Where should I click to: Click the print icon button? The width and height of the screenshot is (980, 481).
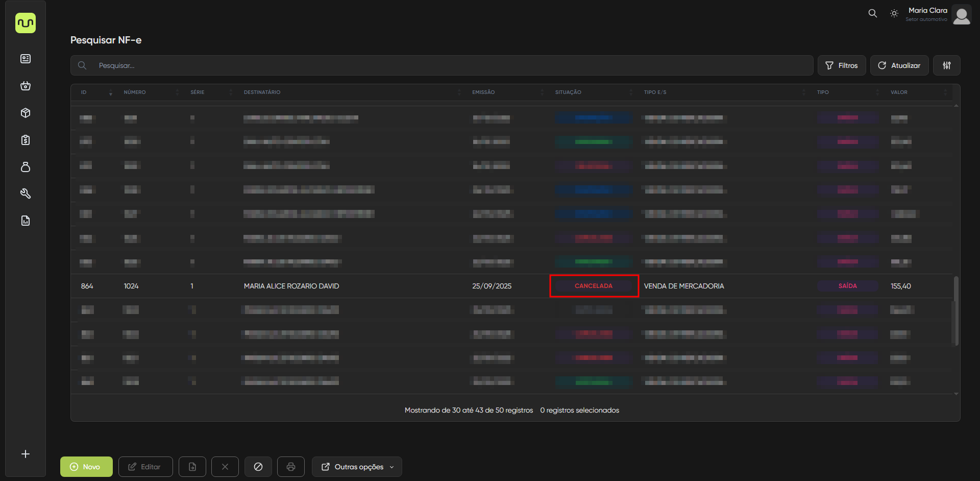click(290, 467)
